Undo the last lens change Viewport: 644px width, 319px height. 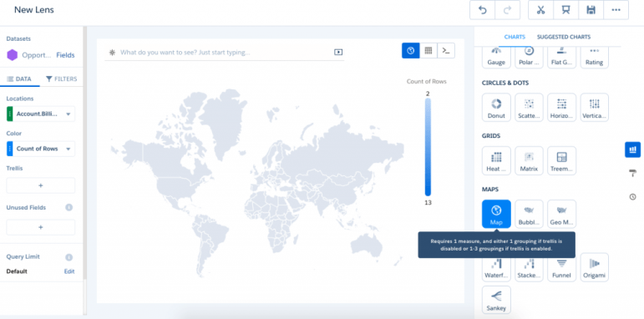(x=482, y=10)
